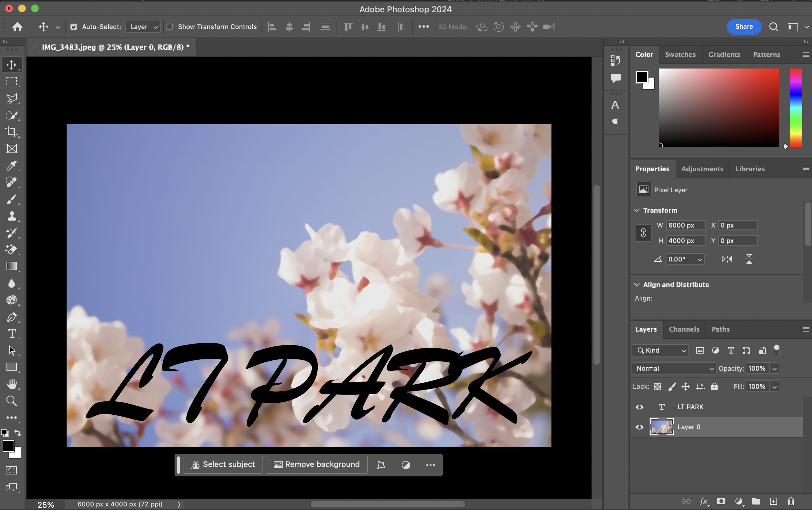Screen dimensions: 812x510
Task: Select the Zoom tool
Action: [x=11, y=401]
